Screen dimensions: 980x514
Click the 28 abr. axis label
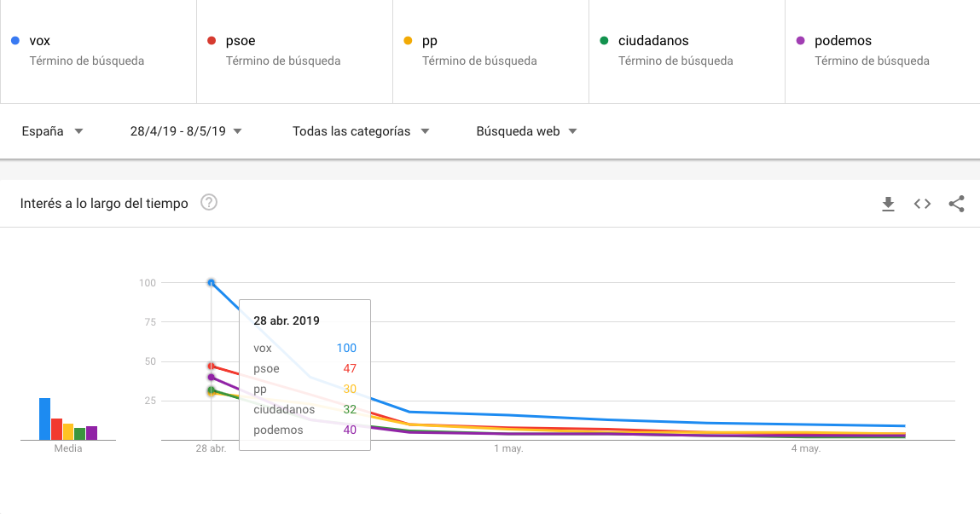212,448
